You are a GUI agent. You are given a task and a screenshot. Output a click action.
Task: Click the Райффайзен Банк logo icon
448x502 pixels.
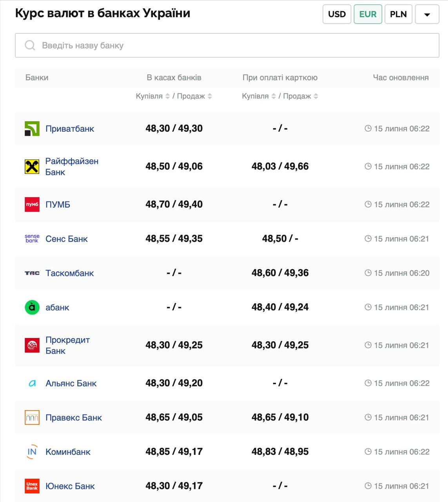click(32, 167)
